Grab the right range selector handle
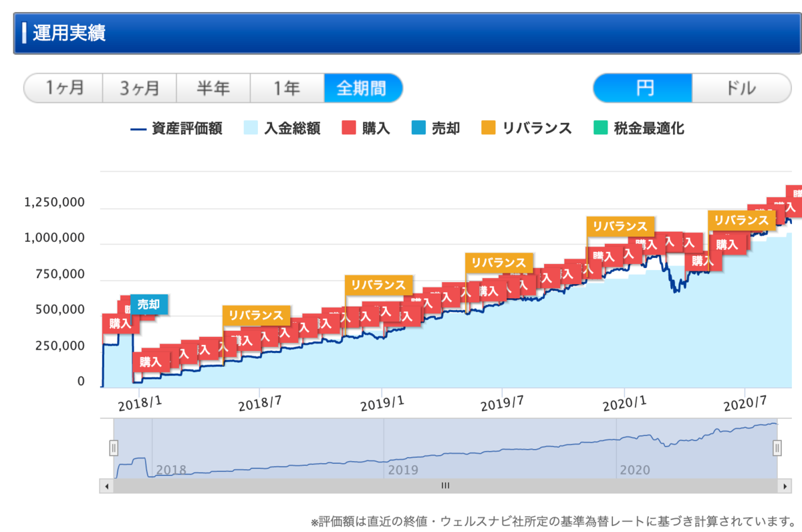 (777, 448)
